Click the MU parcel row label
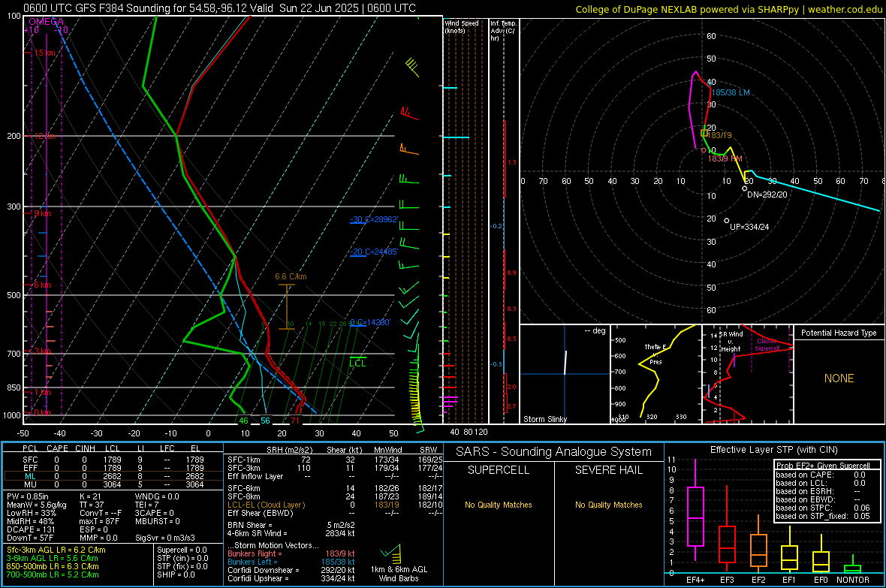Screen dimensions: 886x588 coord(30,484)
